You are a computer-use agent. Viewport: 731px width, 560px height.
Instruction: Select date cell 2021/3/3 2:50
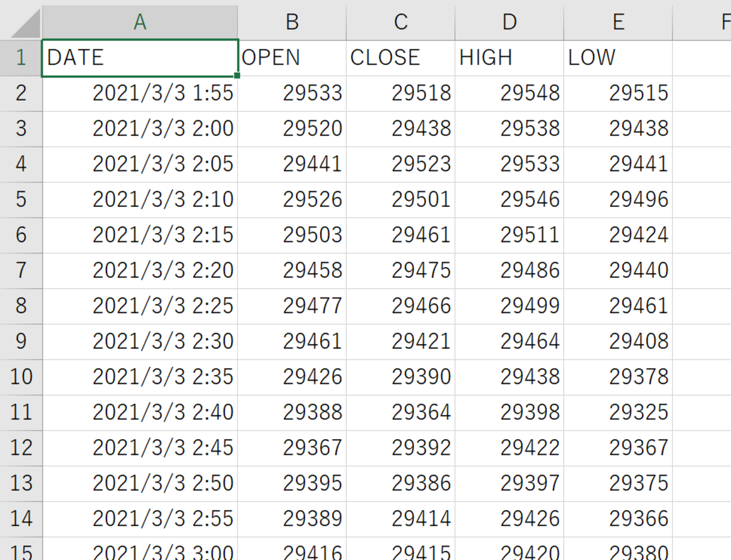140,483
